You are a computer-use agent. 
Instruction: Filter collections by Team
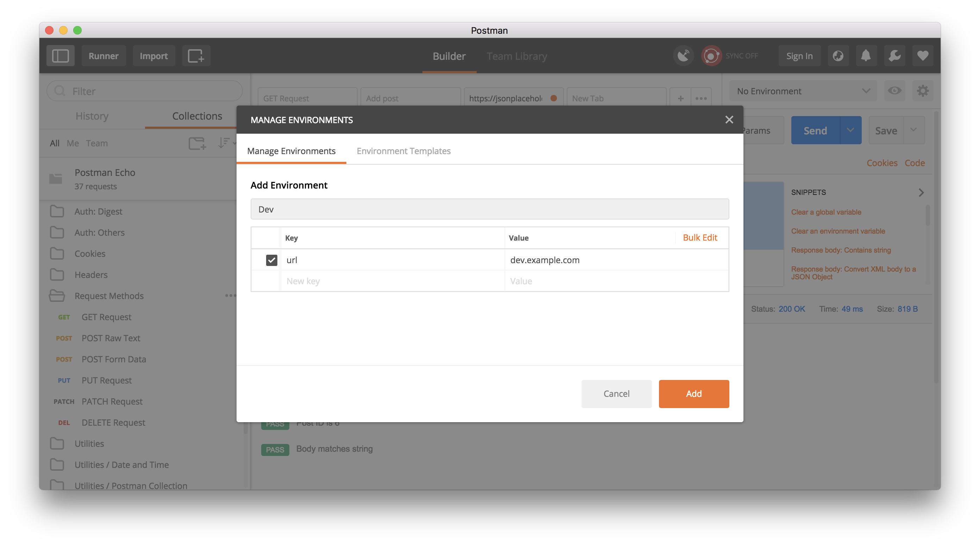click(x=97, y=143)
